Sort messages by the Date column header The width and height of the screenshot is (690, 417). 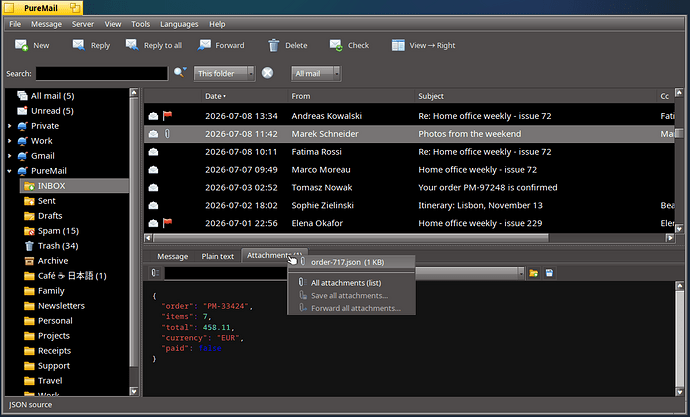click(x=245, y=96)
